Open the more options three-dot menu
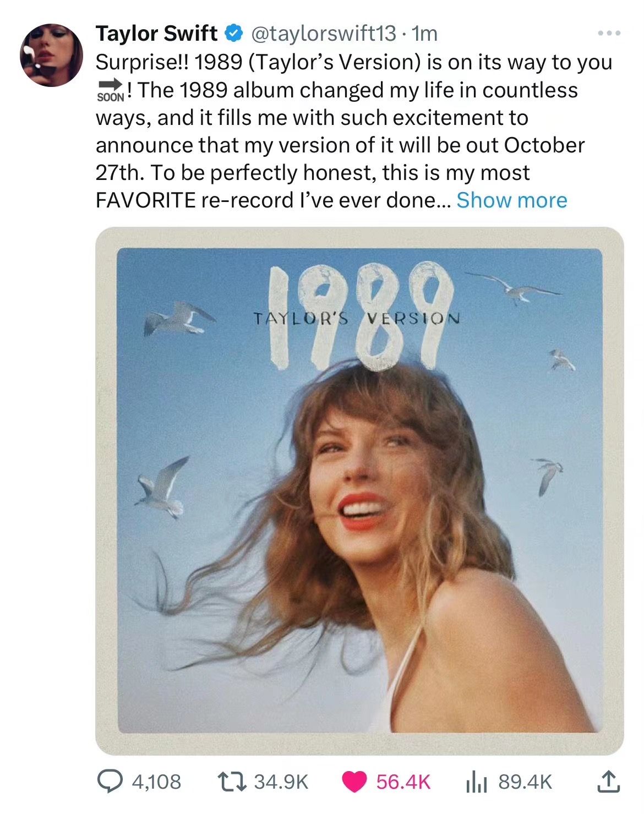Screen dimensions: 644x814 coord(609,34)
